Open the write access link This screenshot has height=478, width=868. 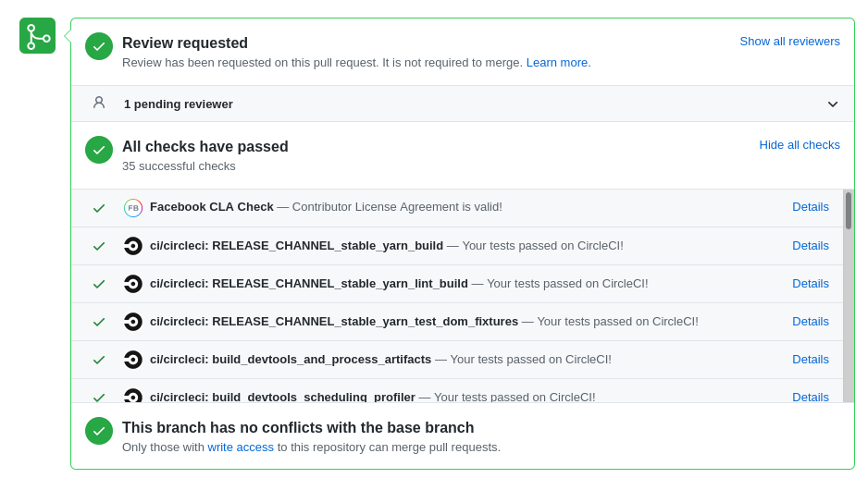tap(241, 447)
